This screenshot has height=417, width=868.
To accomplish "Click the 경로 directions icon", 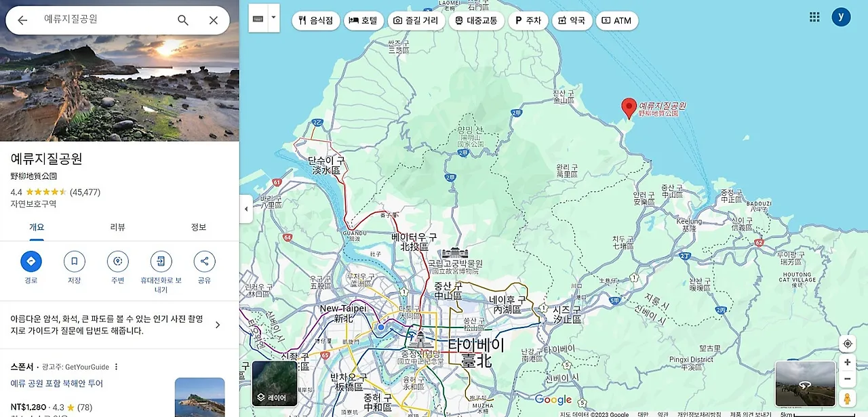I will pyautogui.click(x=31, y=262).
